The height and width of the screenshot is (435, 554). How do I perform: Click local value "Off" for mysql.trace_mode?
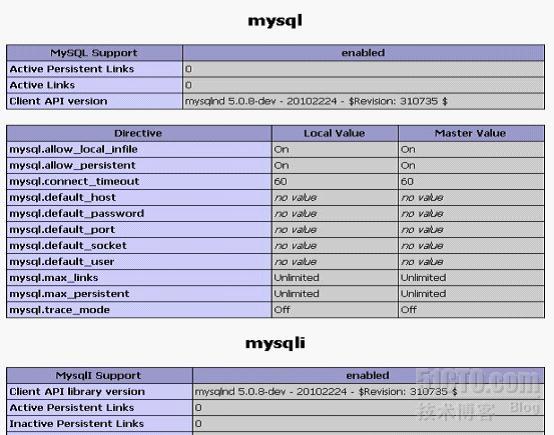pyautogui.click(x=282, y=310)
